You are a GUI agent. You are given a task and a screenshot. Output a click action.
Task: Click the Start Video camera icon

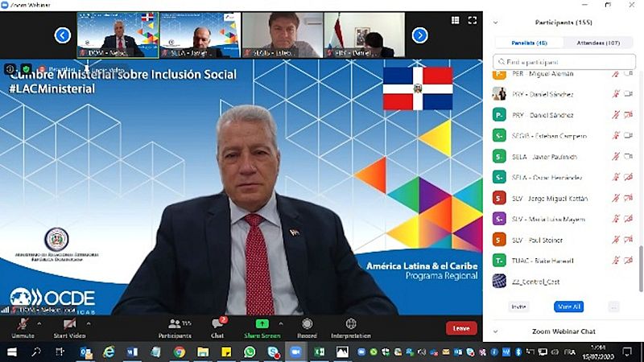[69, 324]
